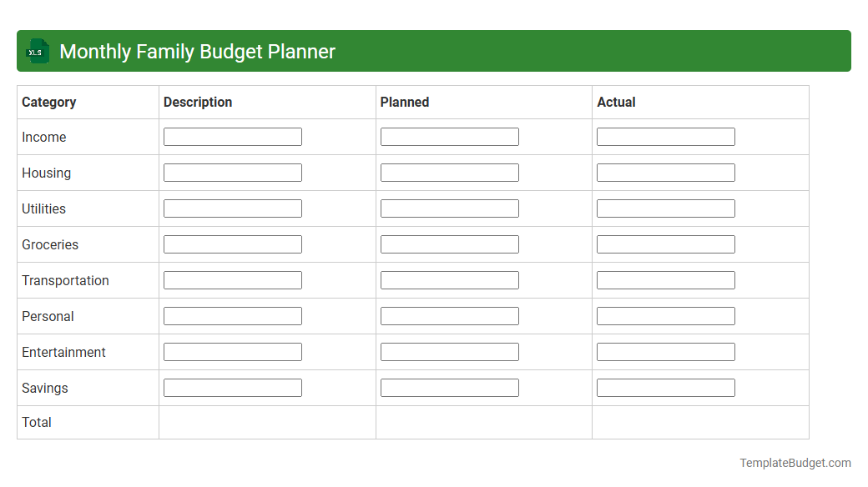Select the Total row label

[37, 422]
